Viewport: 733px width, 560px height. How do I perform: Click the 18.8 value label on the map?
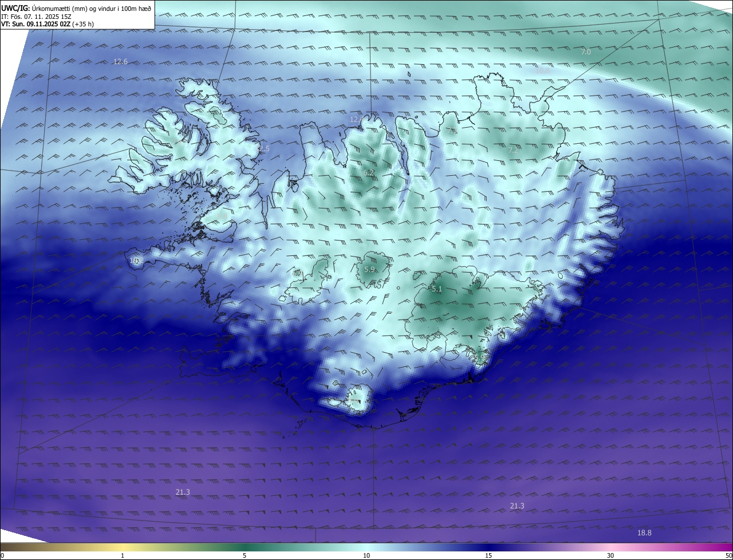(x=644, y=533)
